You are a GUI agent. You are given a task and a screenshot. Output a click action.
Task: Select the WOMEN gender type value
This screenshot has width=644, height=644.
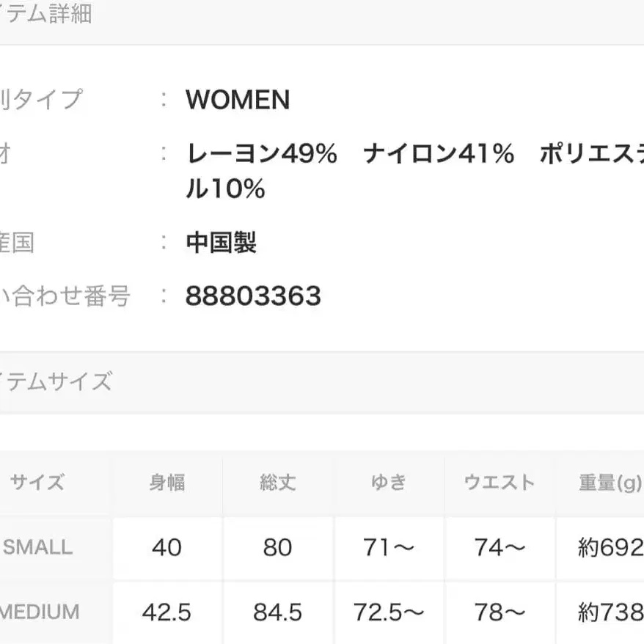point(238,100)
